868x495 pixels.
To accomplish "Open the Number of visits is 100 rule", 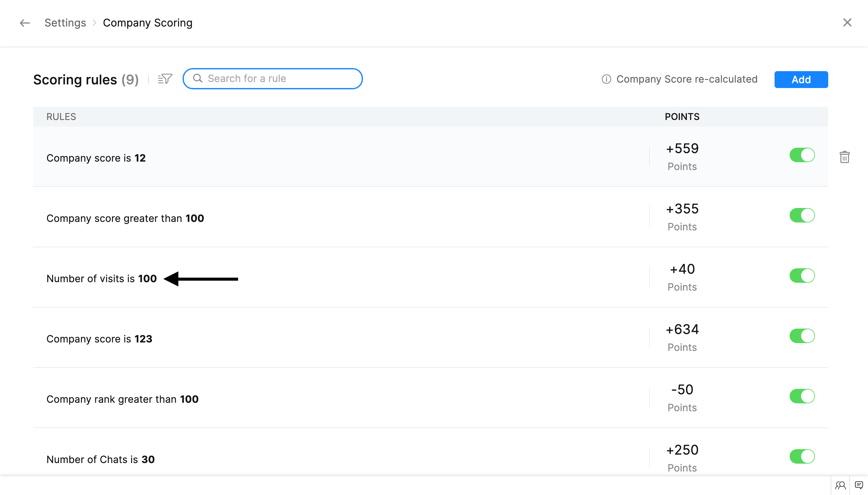I will 101,279.
